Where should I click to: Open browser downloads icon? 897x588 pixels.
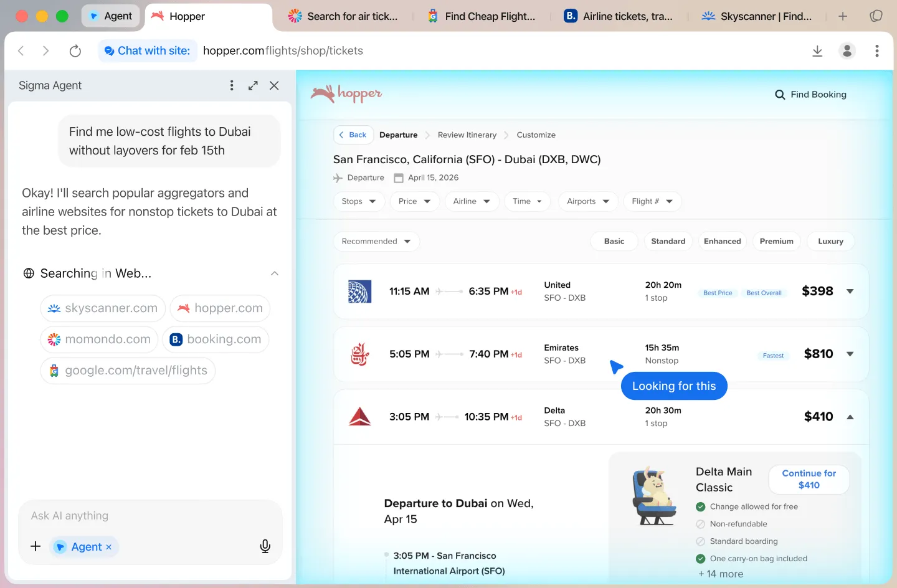tap(817, 51)
